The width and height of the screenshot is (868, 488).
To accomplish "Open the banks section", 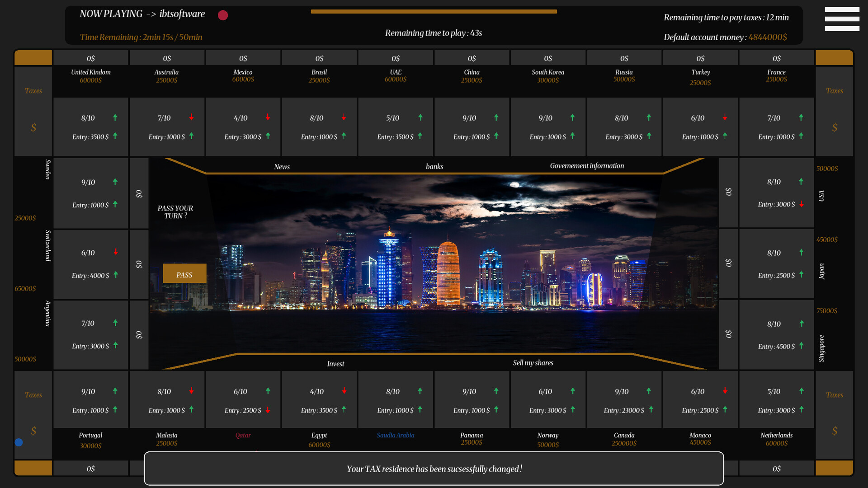I will (434, 166).
